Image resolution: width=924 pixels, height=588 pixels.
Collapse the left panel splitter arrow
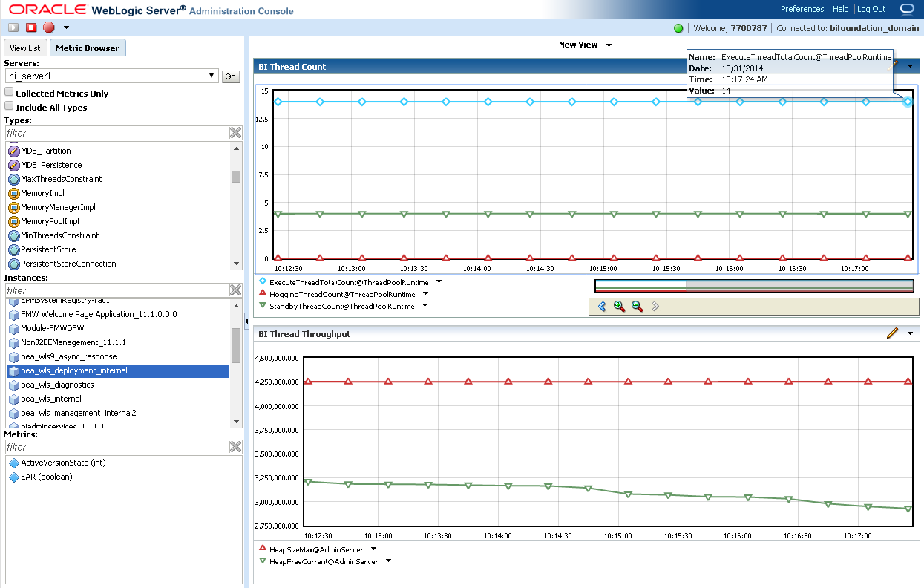click(246, 320)
